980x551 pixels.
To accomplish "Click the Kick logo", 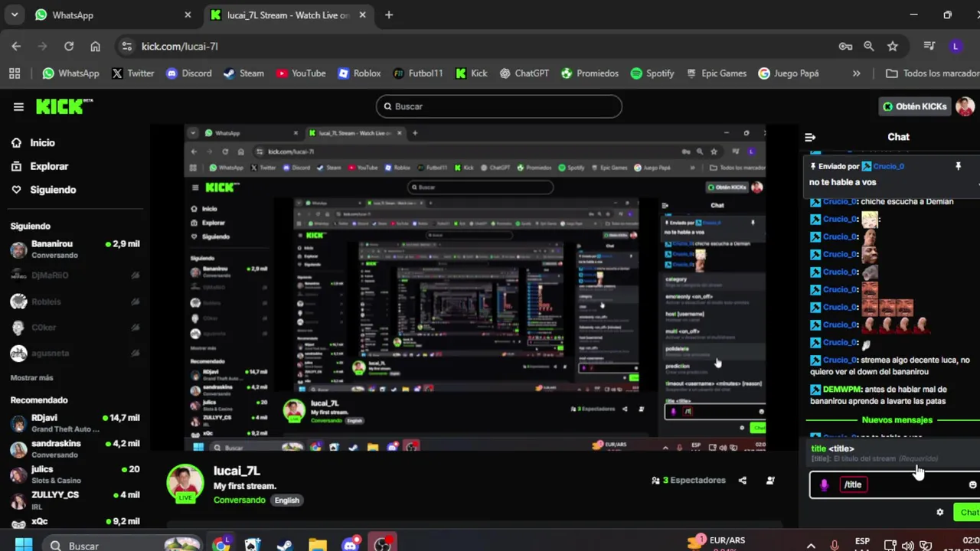I will 64,106.
